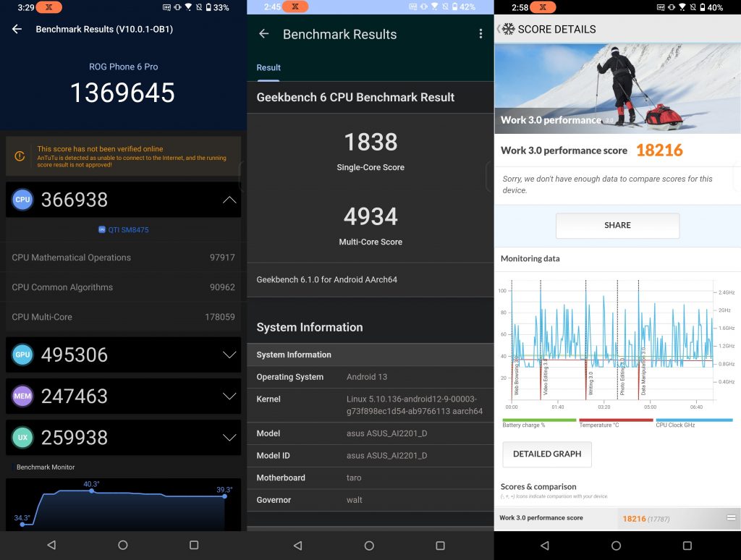Expand the UX 259938 score section
This screenshot has height=560, width=741.
coord(229,437)
